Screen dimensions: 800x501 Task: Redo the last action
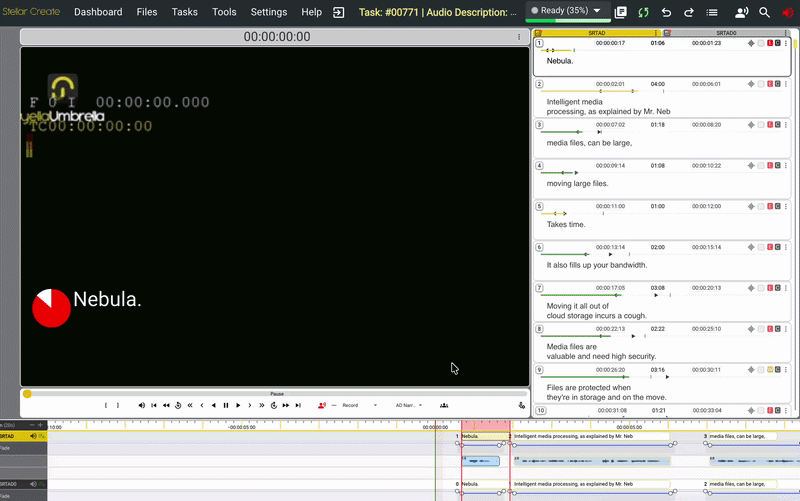tap(689, 12)
